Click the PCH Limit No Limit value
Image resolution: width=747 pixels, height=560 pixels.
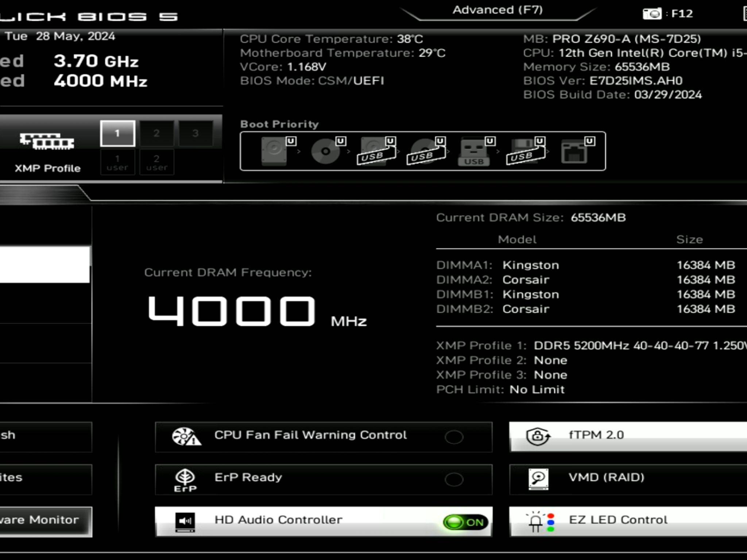(537, 389)
